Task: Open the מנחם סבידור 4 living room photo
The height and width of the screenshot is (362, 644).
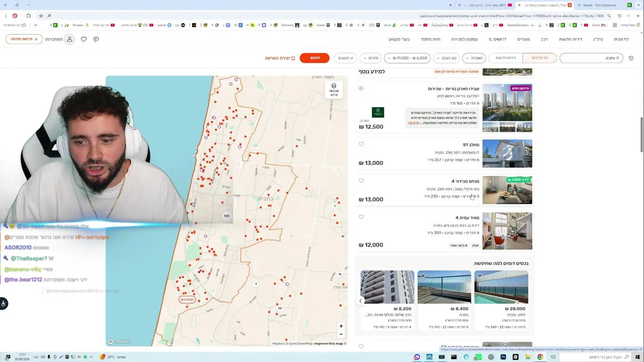Action: pos(507,190)
